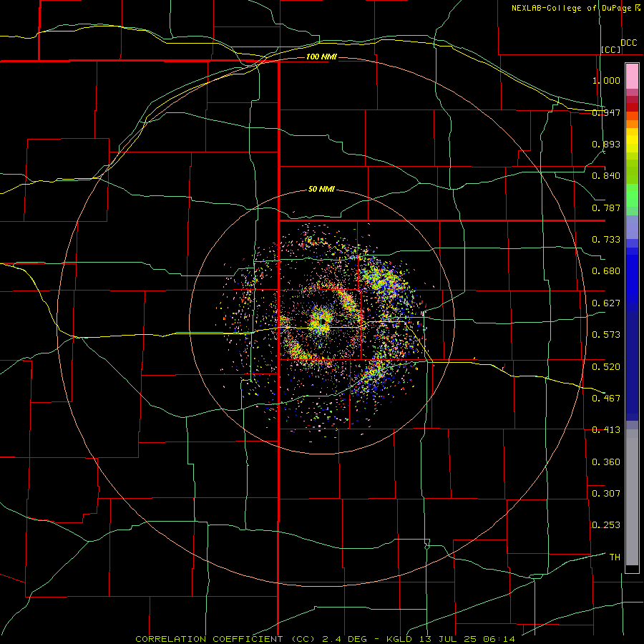
Task: Click the NEXLAB-College of DuPage label
Action: pyautogui.click(x=572, y=8)
